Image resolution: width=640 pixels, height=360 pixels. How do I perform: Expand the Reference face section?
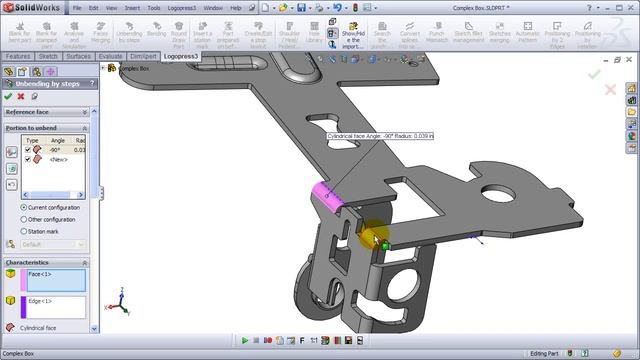pyautogui.click(x=84, y=112)
